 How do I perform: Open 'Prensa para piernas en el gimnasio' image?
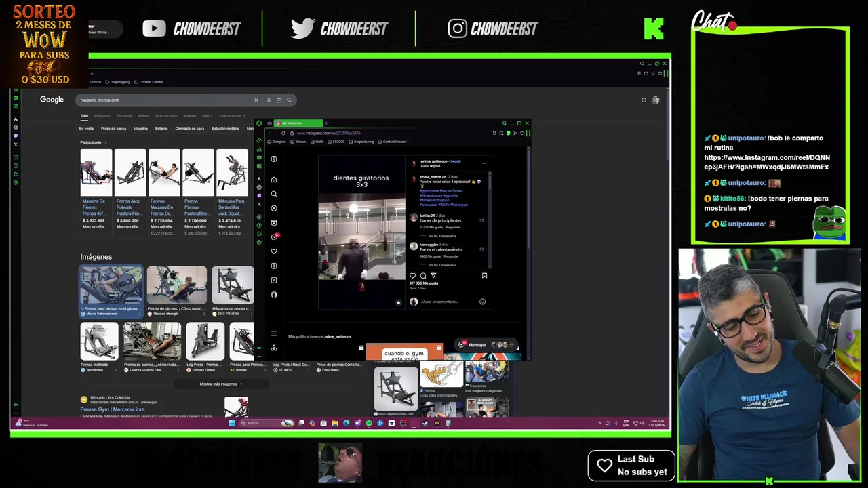coord(111,291)
